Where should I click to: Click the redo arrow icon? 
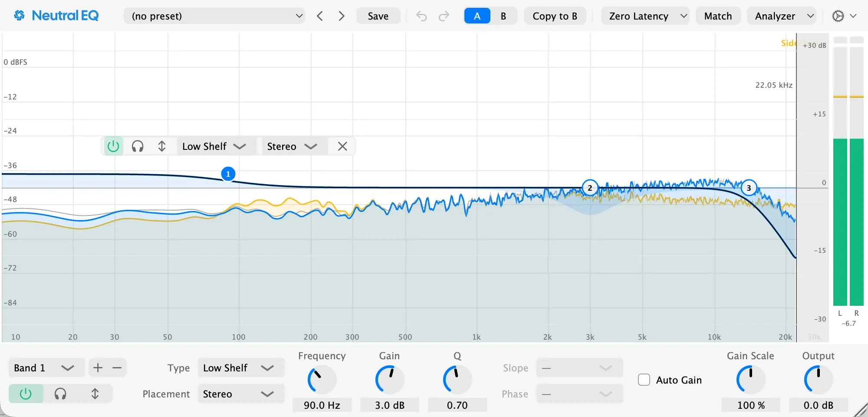point(444,16)
